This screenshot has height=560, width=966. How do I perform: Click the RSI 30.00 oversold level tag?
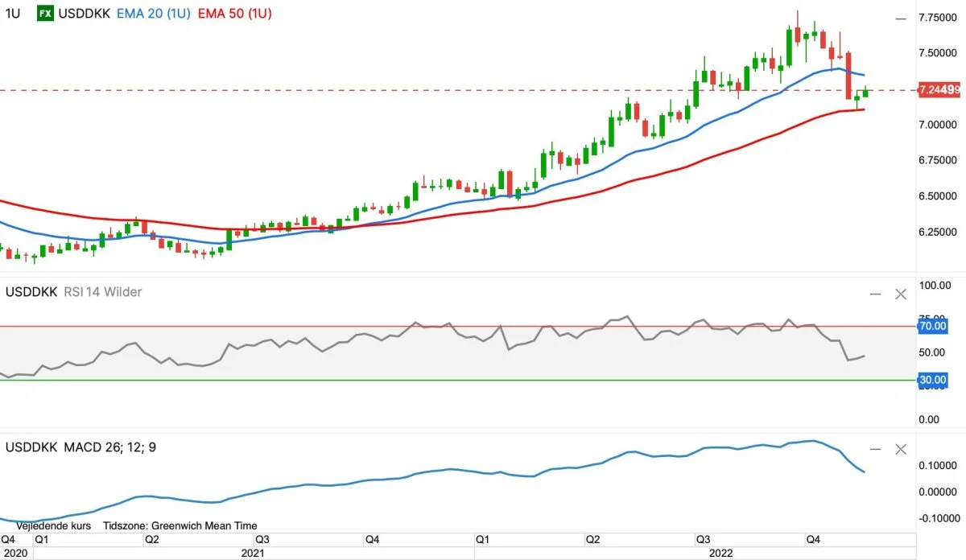(931, 380)
